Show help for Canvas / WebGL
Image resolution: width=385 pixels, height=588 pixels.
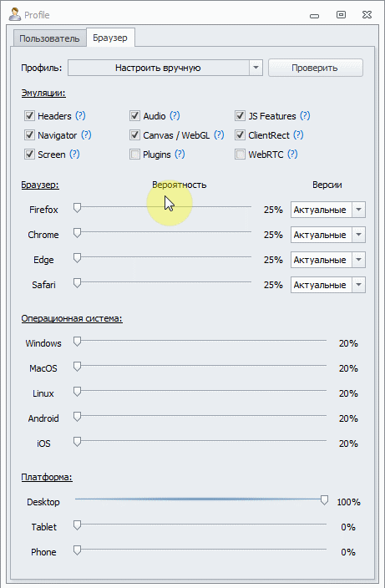[x=219, y=135]
